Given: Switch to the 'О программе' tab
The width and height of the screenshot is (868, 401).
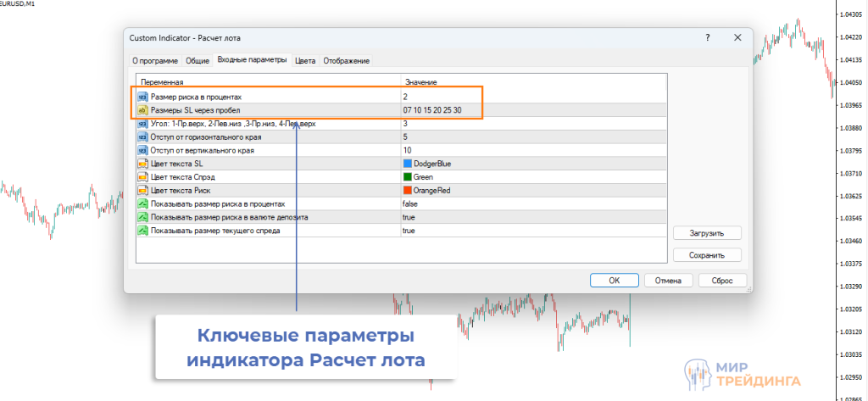Looking at the screenshot, I should (154, 61).
